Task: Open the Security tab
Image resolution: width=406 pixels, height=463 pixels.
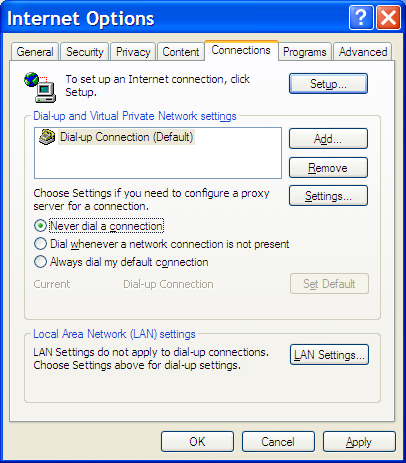Action: 85,52
